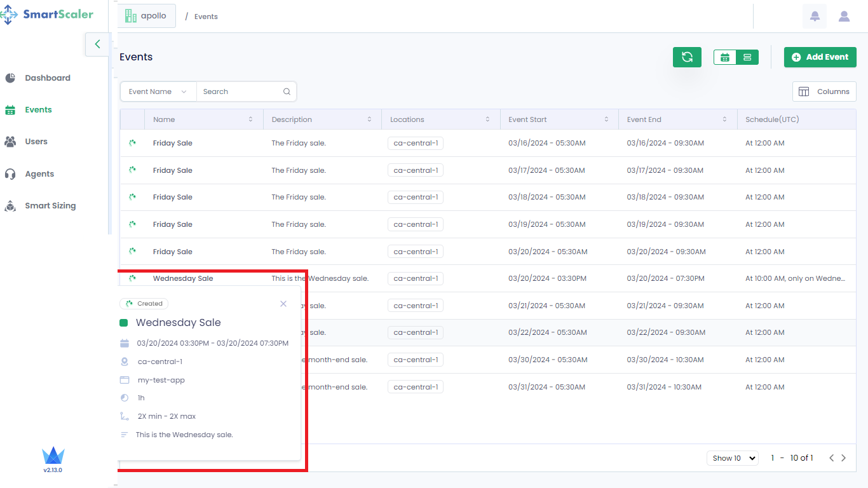This screenshot has height=488, width=868.
Task: Click the Add Event button
Action: point(820,57)
